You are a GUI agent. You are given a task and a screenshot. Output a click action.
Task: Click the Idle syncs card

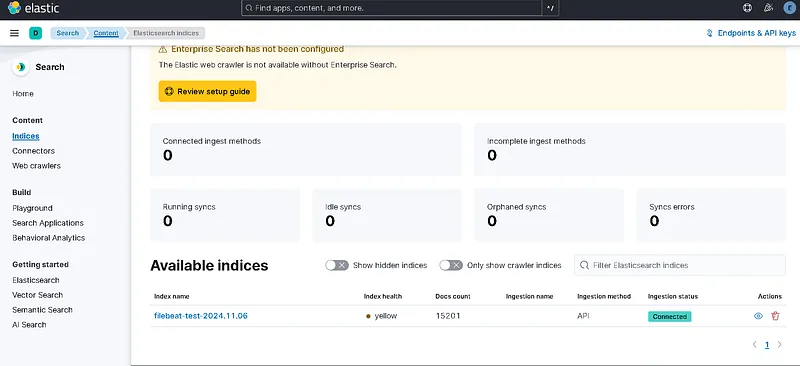click(387, 215)
